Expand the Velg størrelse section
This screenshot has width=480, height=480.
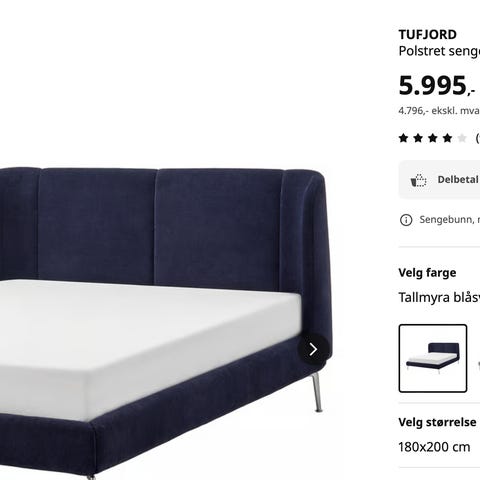pyautogui.click(x=437, y=422)
